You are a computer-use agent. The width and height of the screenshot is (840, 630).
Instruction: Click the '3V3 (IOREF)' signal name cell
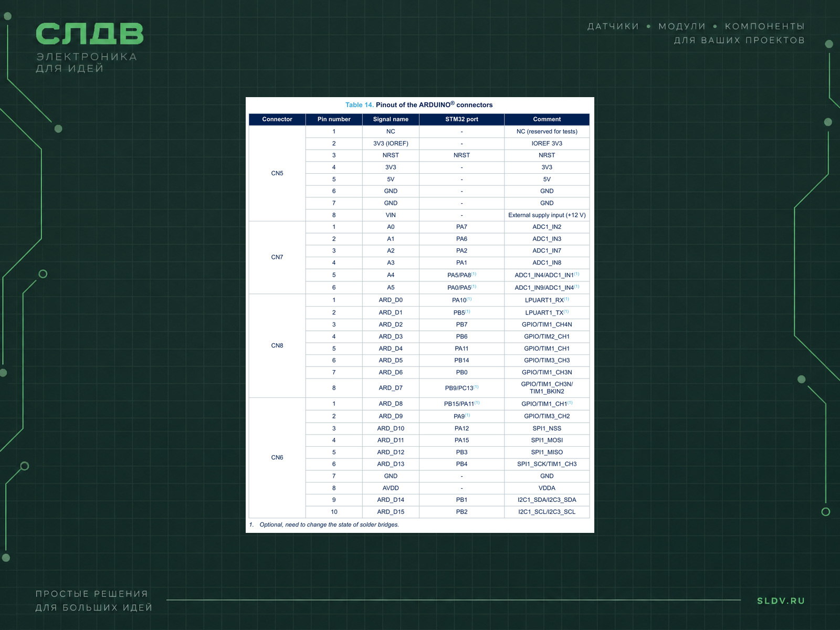pyautogui.click(x=391, y=143)
